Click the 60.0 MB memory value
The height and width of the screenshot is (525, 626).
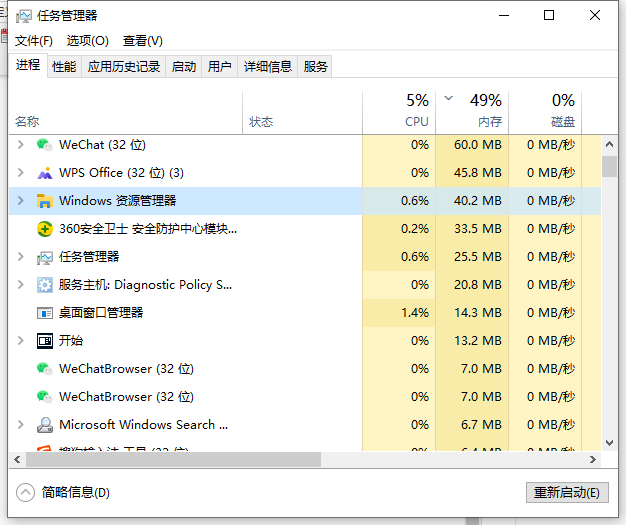pyautogui.click(x=477, y=145)
